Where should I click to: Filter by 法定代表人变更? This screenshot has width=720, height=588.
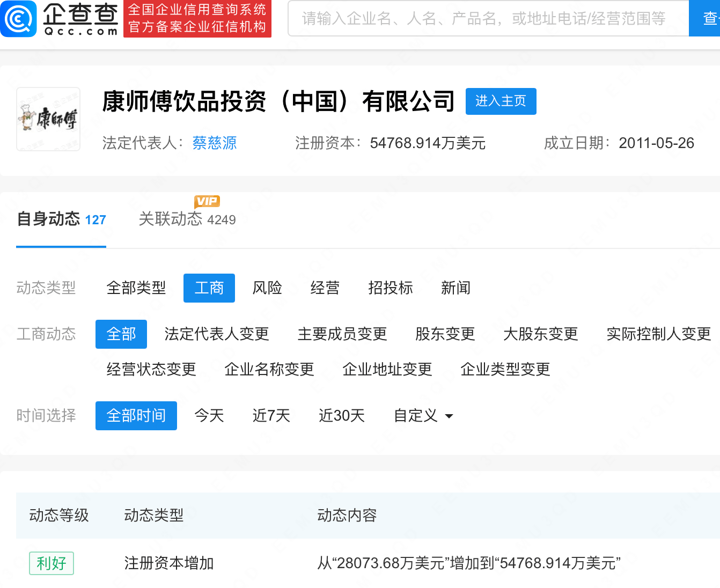click(x=217, y=334)
